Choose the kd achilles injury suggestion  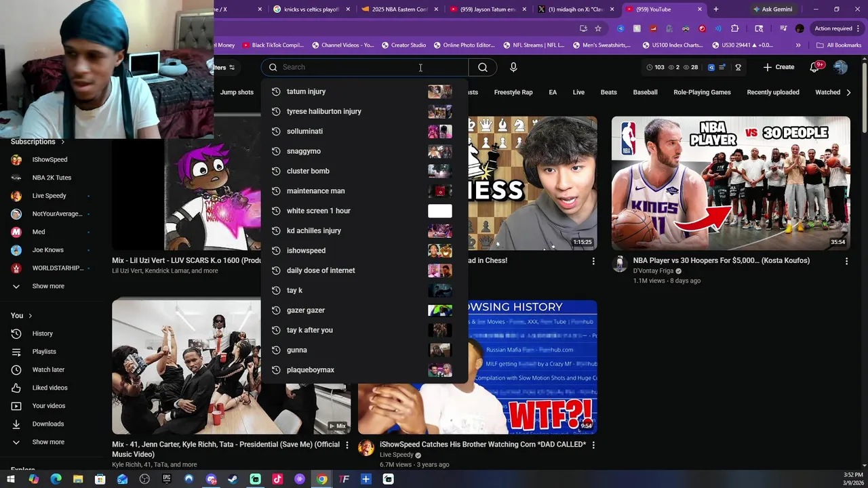(365, 230)
